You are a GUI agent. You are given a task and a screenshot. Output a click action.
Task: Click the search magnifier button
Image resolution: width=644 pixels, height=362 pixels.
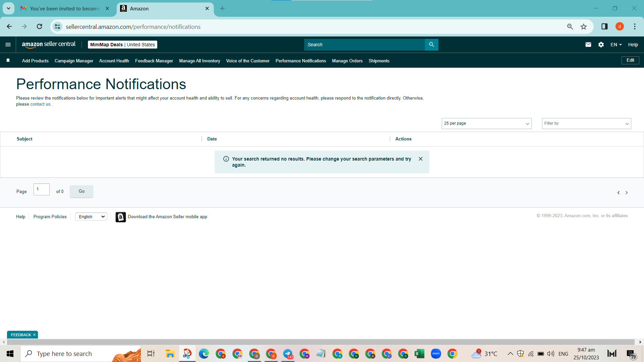pos(431,45)
